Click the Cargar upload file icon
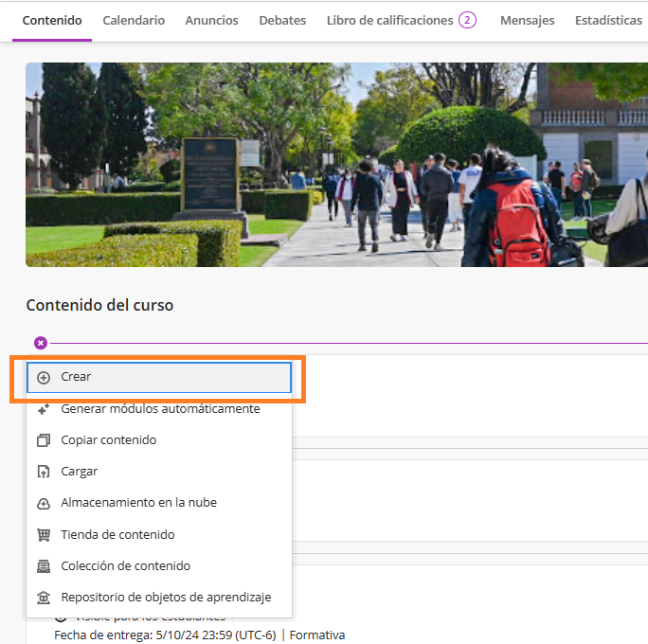This screenshot has height=644, width=648. click(x=44, y=472)
